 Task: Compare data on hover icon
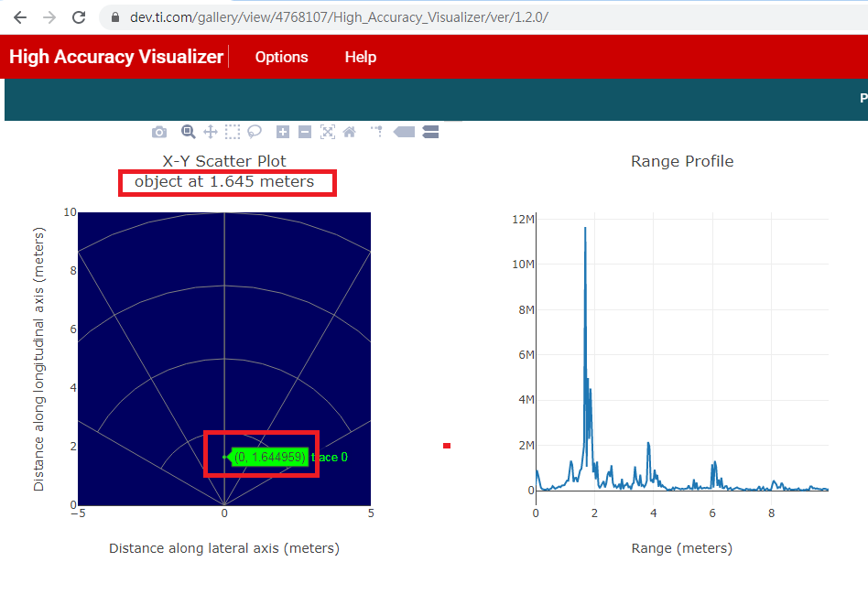(x=430, y=132)
